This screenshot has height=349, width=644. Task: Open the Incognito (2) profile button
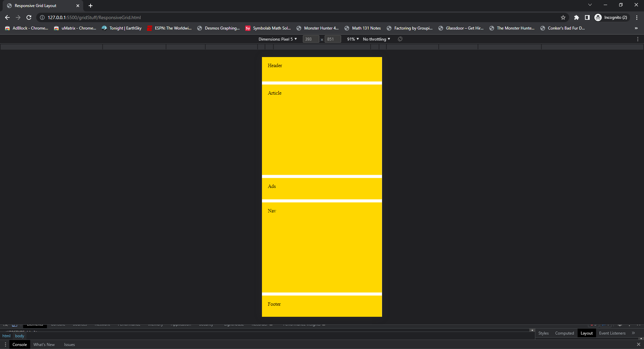[612, 17]
